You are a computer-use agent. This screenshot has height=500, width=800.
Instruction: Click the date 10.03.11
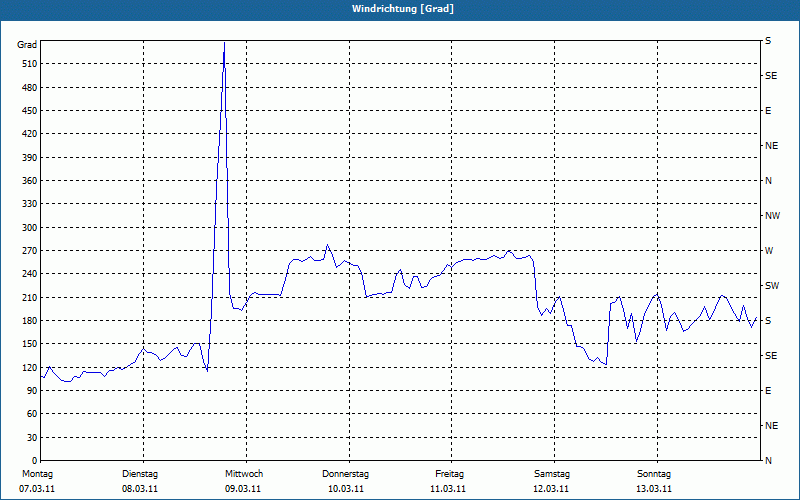(346, 489)
